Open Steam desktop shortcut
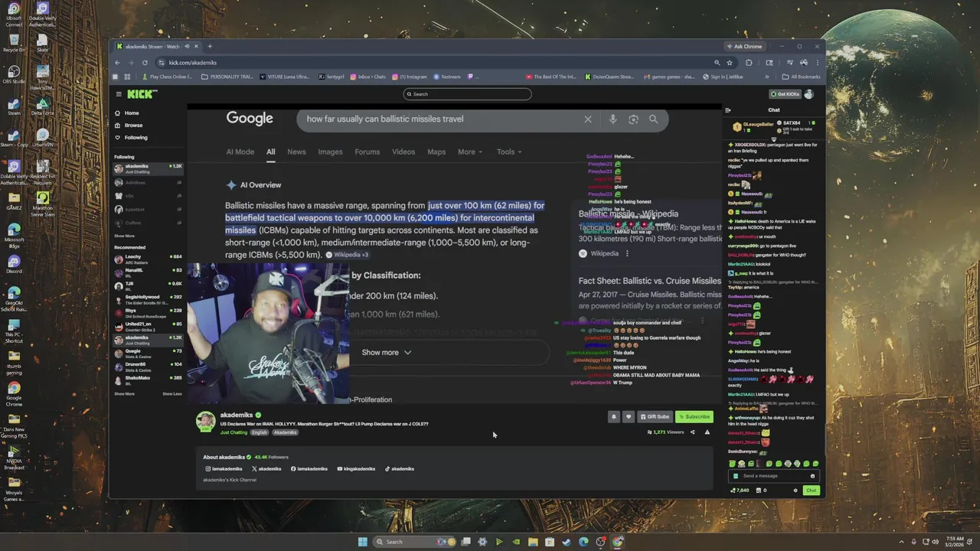This screenshot has height=551, width=980. coord(14,106)
